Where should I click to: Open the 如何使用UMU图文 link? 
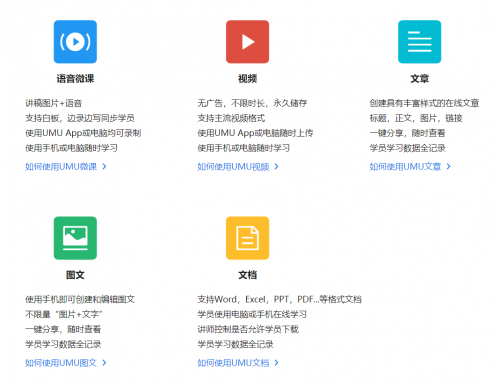coord(61,363)
